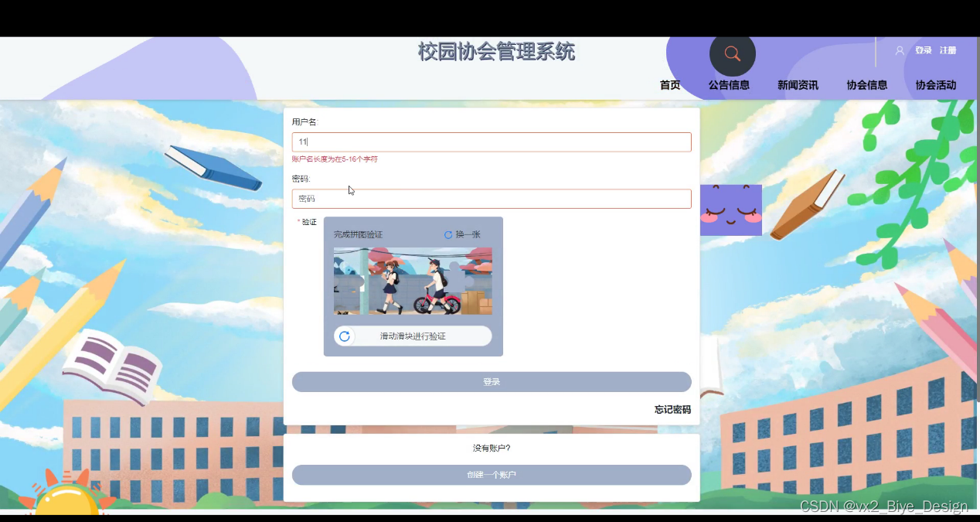Go to 首页 in the navigation bar
This screenshot has width=980, height=522.
pyautogui.click(x=670, y=85)
